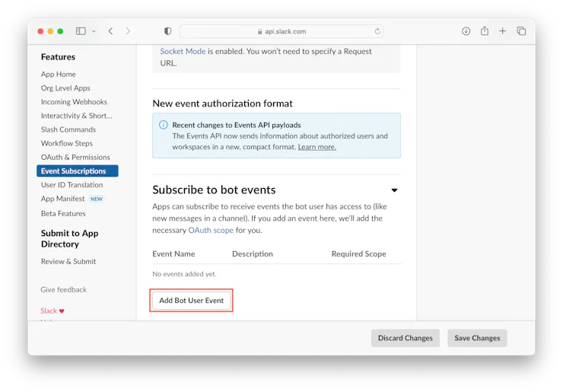Click the Share icon in the toolbar
Image resolution: width=563 pixels, height=392 pixels.
[x=484, y=31]
